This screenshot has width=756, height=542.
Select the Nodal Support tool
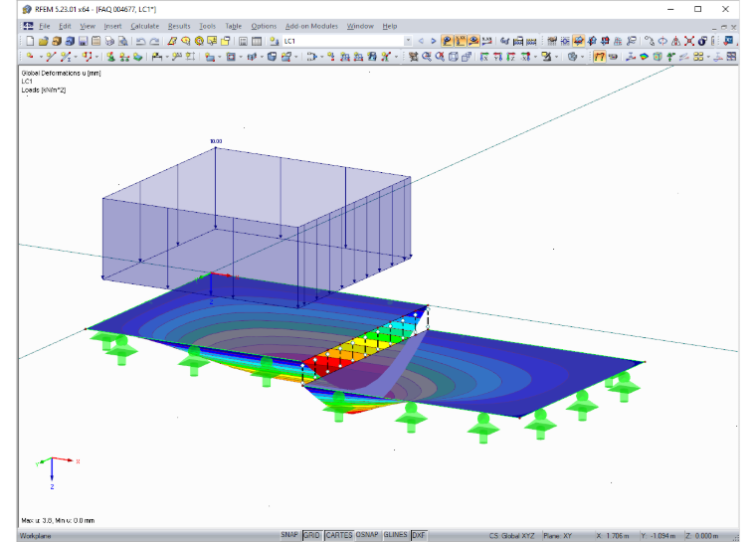pyautogui.click(x=110, y=57)
